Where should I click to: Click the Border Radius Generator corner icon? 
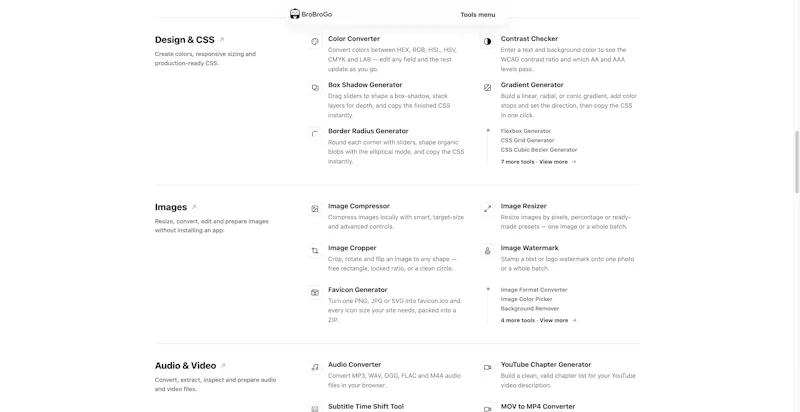coord(315,134)
